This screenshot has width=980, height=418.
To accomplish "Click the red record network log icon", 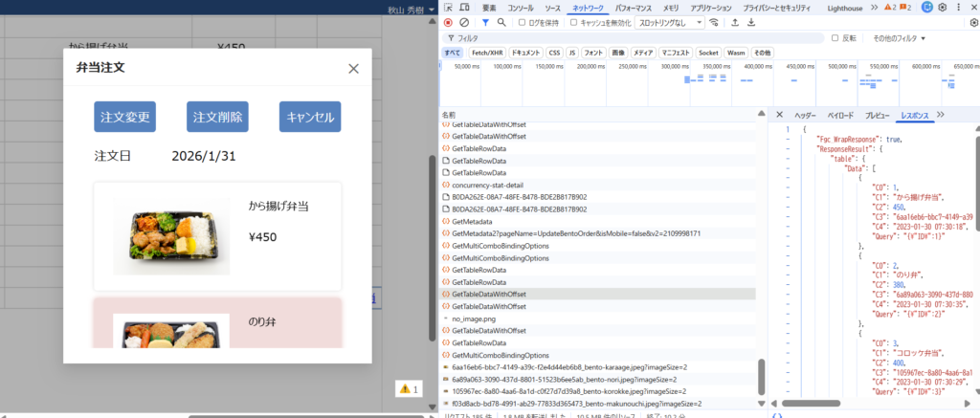I will click(x=448, y=22).
